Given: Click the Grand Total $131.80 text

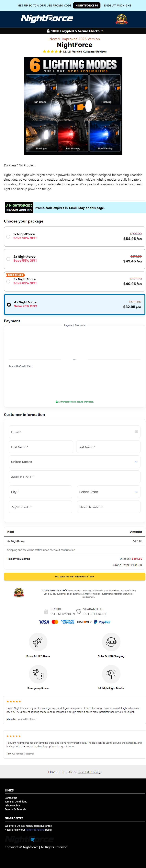Looking at the screenshot, I should pyautogui.click(x=128, y=565).
